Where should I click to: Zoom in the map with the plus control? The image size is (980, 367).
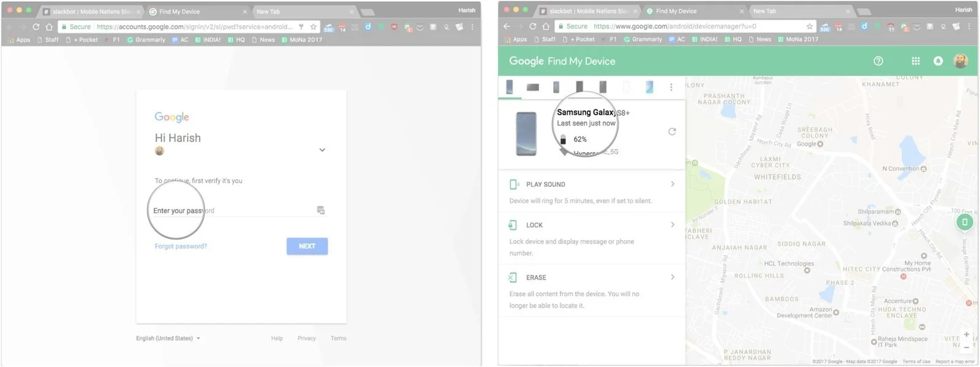(966, 335)
